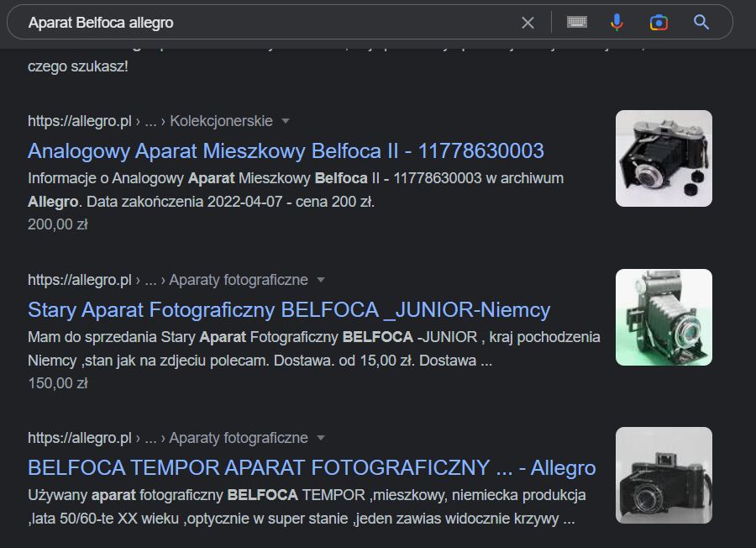
Task: Start voice search with the microphone icon
Action: [617, 23]
